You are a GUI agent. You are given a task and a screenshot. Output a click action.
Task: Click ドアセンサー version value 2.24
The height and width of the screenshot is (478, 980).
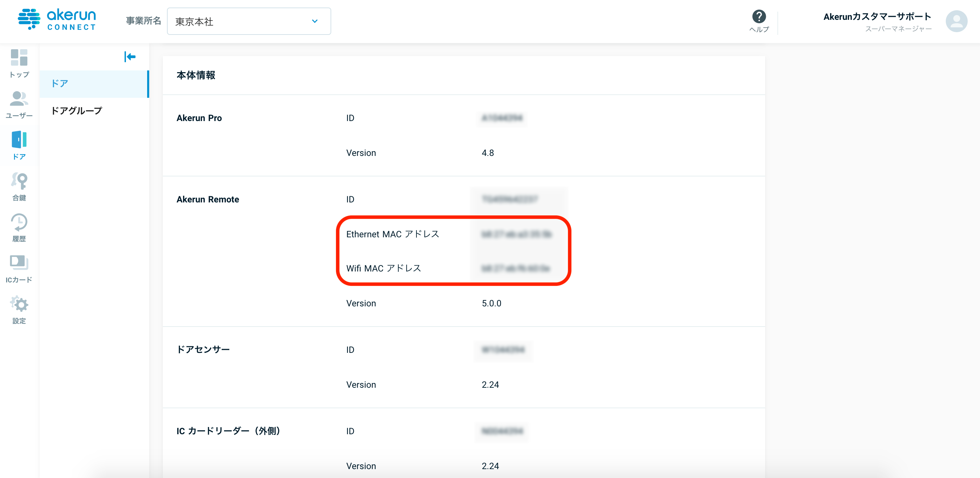[x=490, y=385]
